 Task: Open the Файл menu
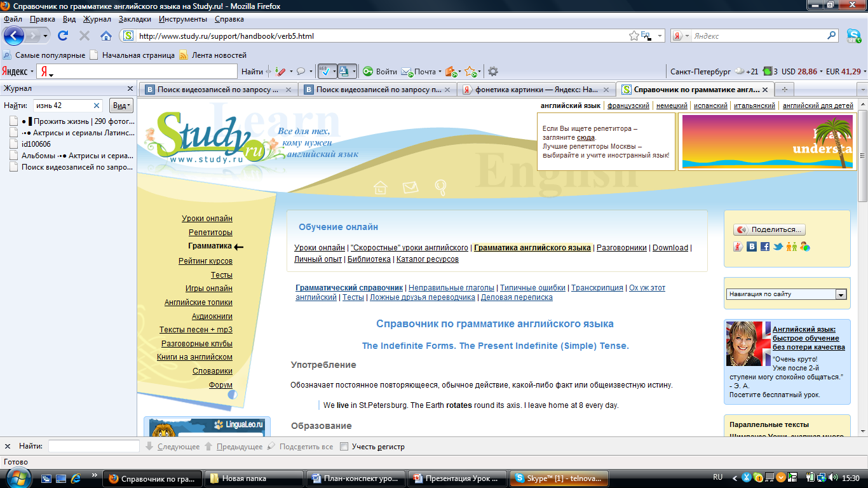[13, 19]
